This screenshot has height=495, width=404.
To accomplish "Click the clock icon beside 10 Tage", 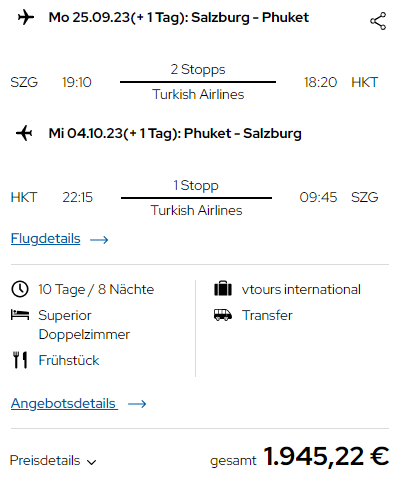I will coord(20,289).
